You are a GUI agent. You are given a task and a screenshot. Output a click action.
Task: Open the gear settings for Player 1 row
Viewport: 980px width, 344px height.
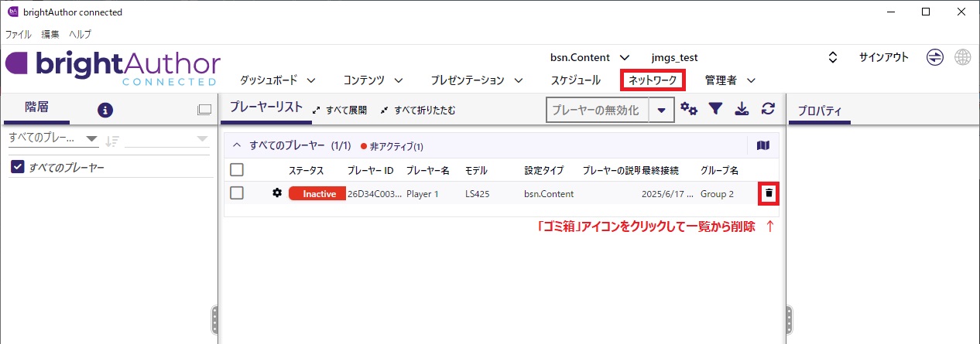click(x=277, y=193)
